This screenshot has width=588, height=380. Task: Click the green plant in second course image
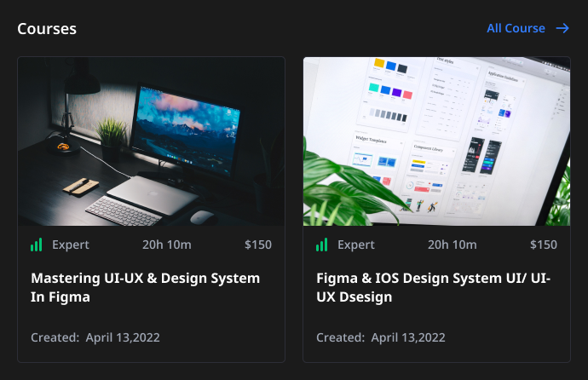[349, 187]
